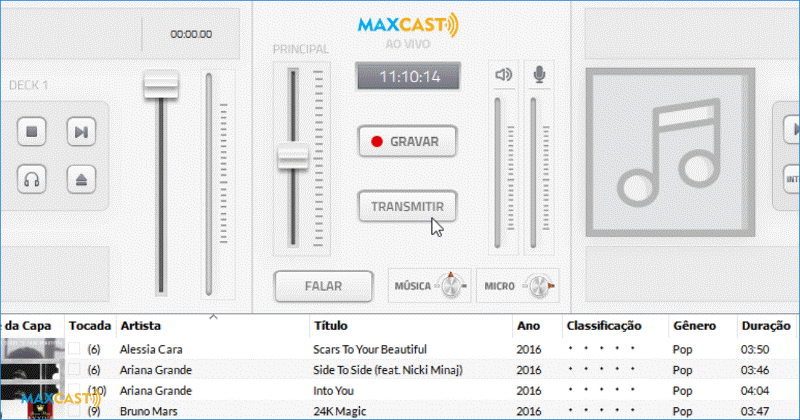Click the Deck 1 timer 00:00:00

[191, 34]
